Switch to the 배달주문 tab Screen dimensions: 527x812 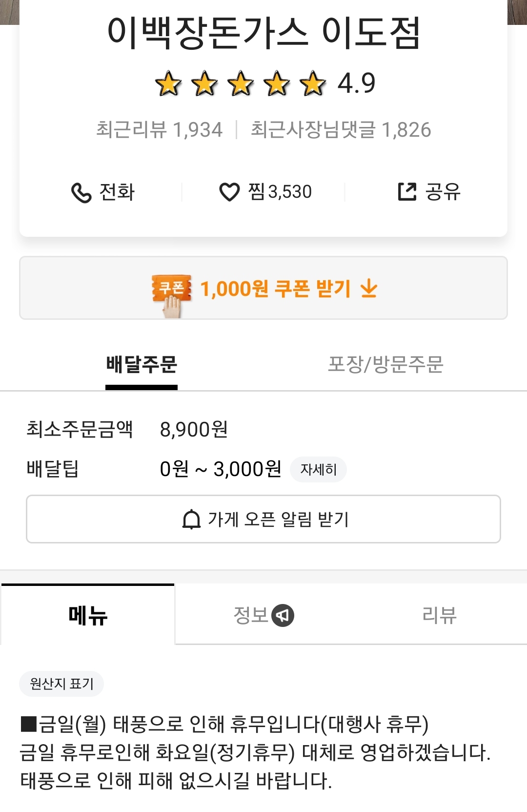coord(142,365)
